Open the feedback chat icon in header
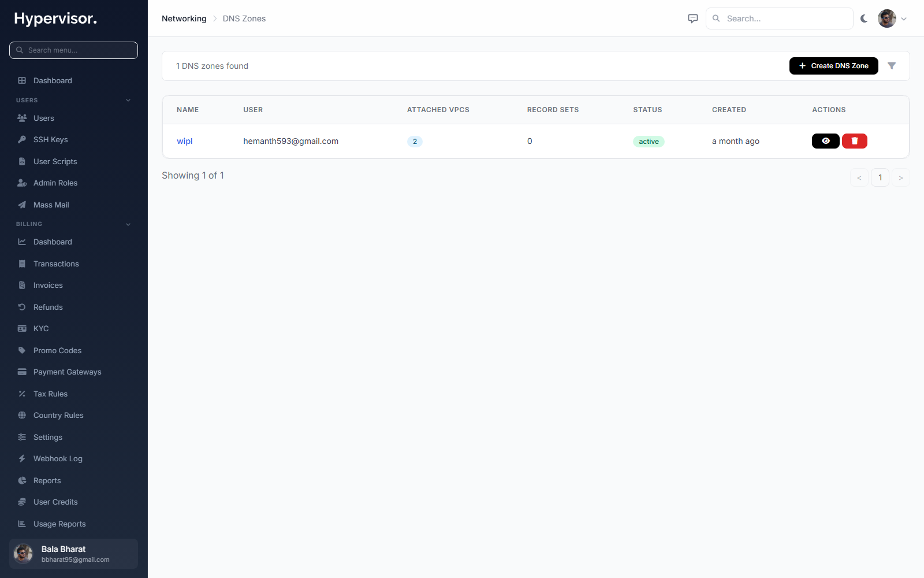Image resolution: width=924 pixels, height=578 pixels. pos(693,18)
